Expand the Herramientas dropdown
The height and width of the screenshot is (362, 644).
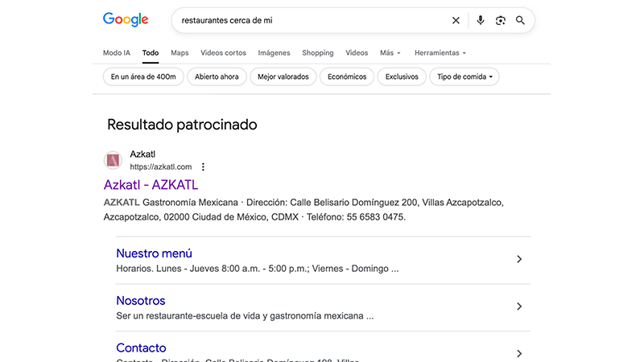coord(440,53)
